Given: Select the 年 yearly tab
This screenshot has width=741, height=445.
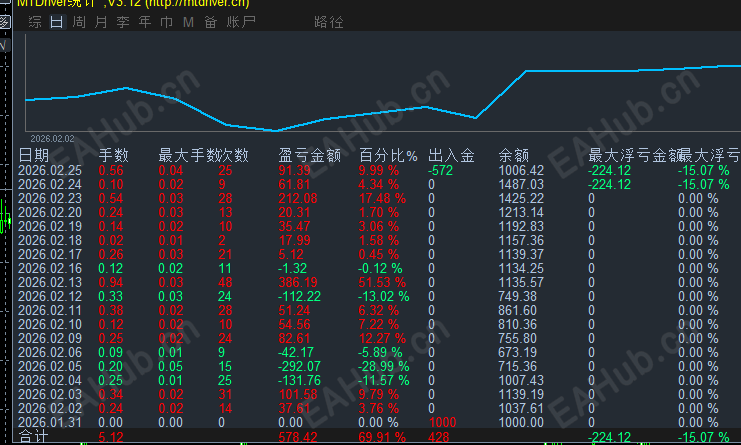Looking at the screenshot, I should (x=145, y=22).
